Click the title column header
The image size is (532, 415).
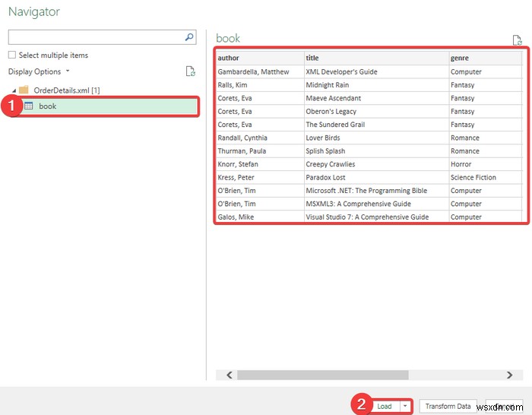(377, 58)
